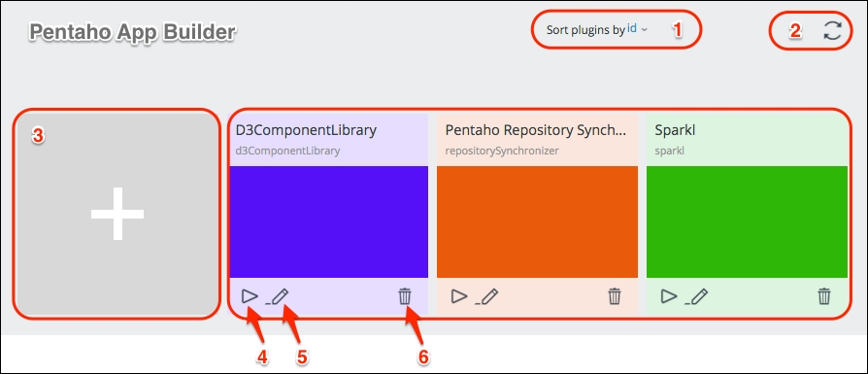The height and width of the screenshot is (374, 868).
Task: Delete the D3ComponentLibrary plugin
Action: click(x=405, y=296)
